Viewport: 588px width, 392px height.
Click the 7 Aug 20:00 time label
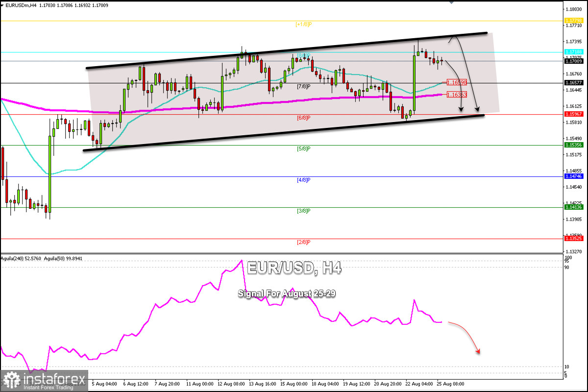(167, 384)
